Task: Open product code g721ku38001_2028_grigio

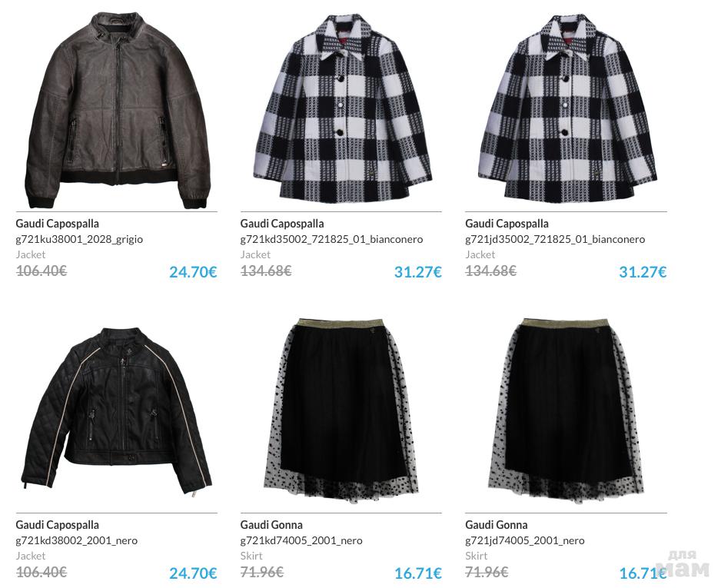Action: click(x=79, y=239)
